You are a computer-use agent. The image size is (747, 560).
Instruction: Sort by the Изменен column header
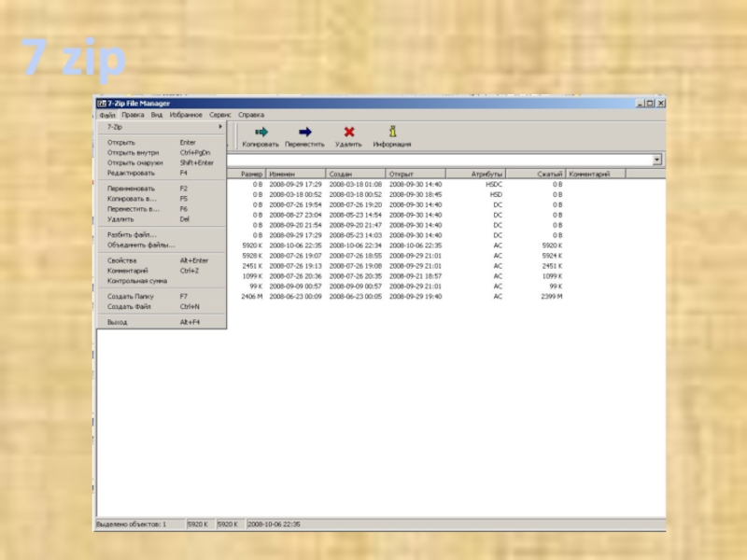(295, 174)
